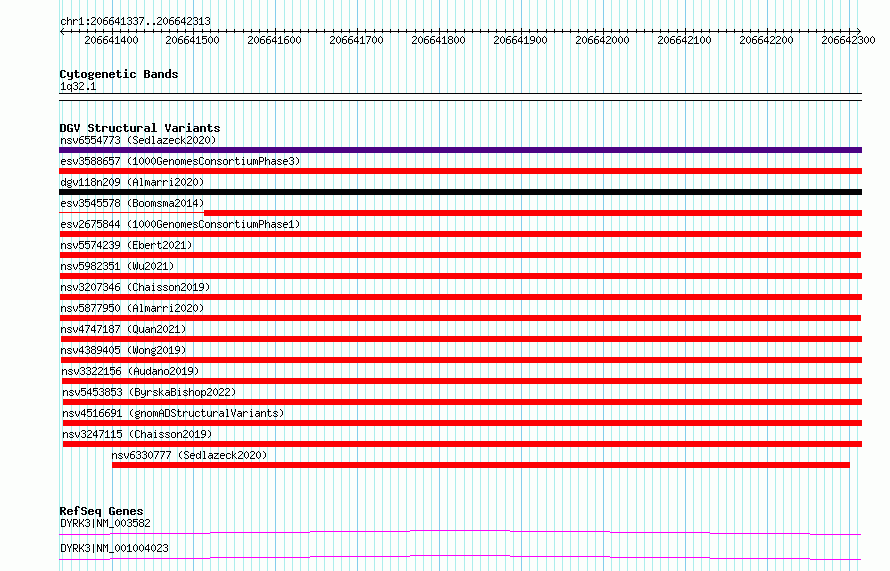This screenshot has width=890, height=571.
Task: Click the magenta line of DYRK3|NM_001004023
Action: (460, 557)
